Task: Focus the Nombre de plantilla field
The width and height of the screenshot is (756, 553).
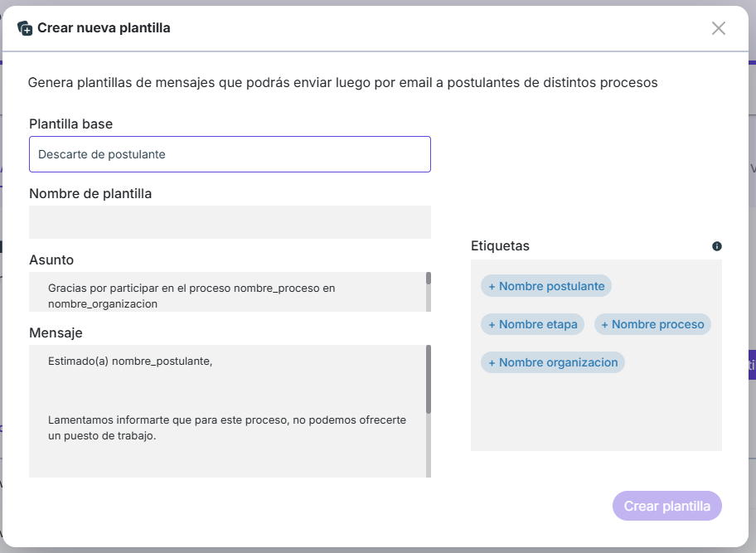Action: pyautogui.click(x=230, y=222)
